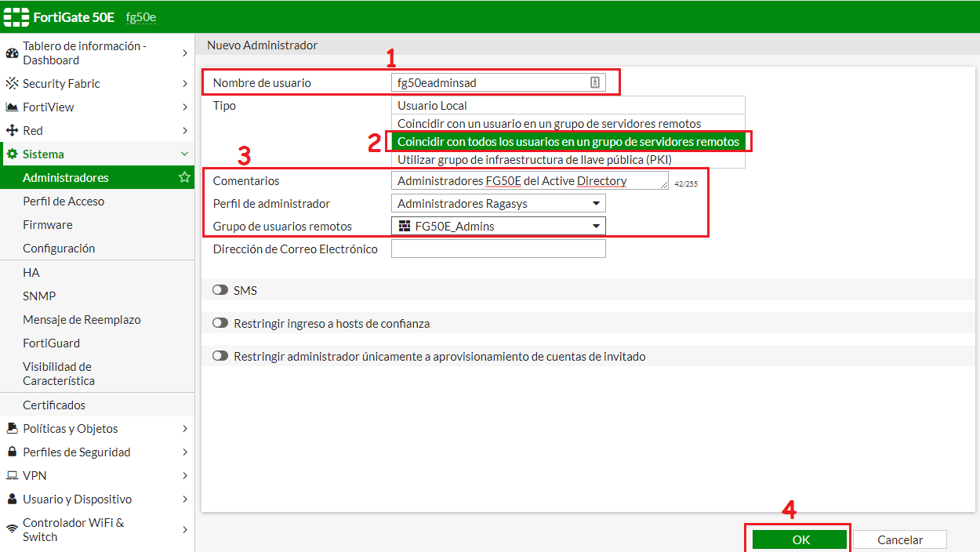Select the Security Fabric sidebar icon

[13, 83]
